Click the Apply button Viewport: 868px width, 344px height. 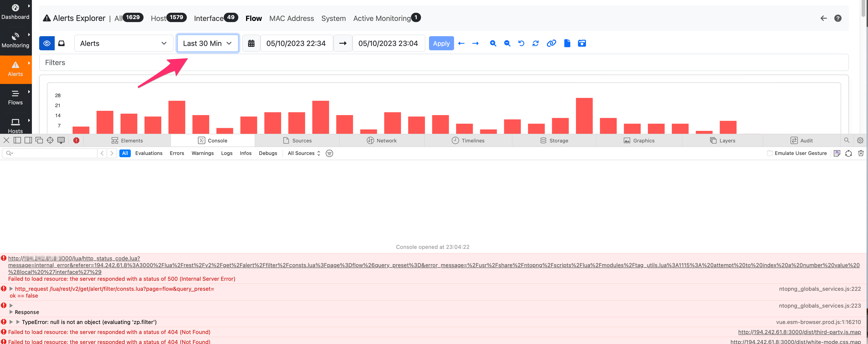(441, 43)
